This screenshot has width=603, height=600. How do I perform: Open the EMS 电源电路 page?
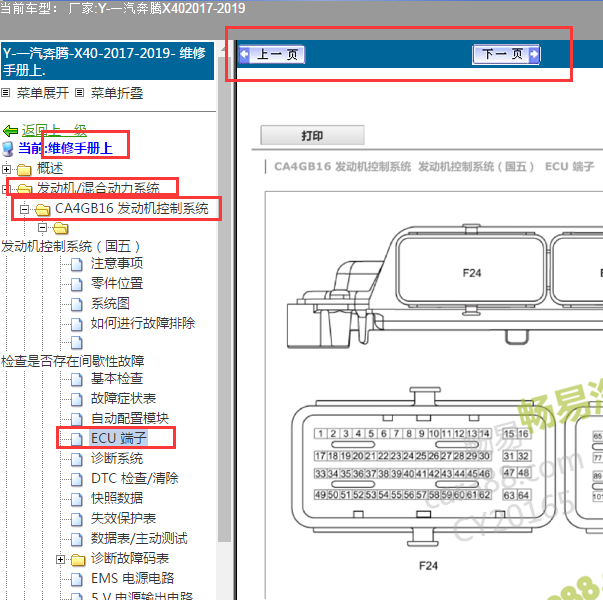[x=133, y=578]
